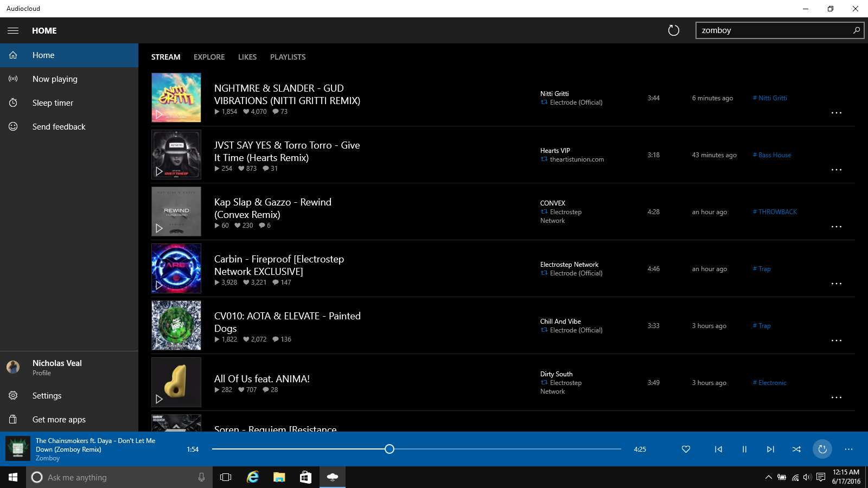This screenshot has width=868, height=488.
Task: Open more options for the GUD VIBRATIONS track
Action: point(837,113)
